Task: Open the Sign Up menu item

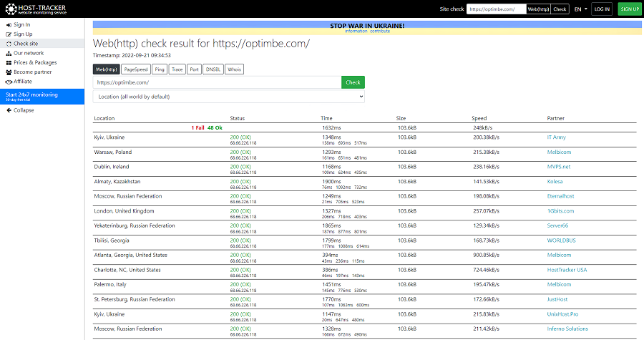Action: (x=23, y=34)
